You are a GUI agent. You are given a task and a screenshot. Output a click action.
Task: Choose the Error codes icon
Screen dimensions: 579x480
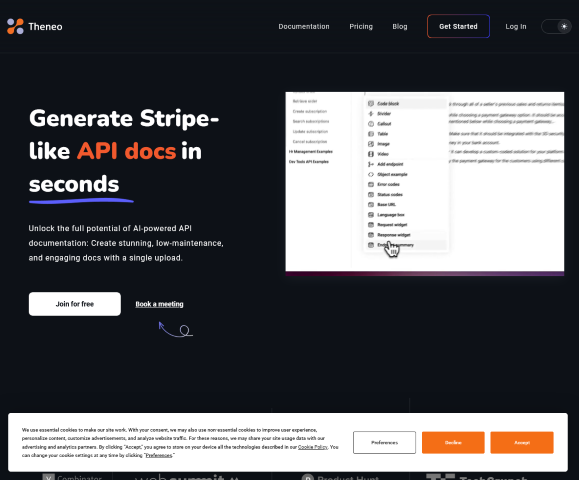click(371, 184)
